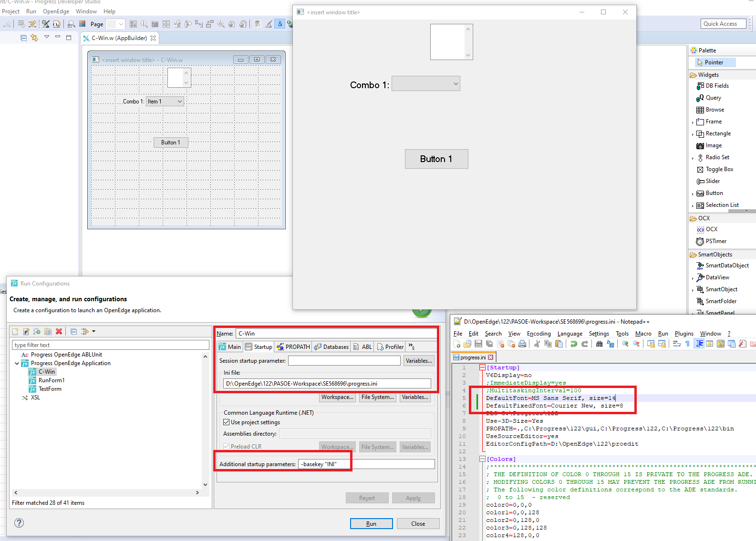Click Variables button beside Session startup parameter
The width and height of the screenshot is (756, 541).
pos(419,361)
